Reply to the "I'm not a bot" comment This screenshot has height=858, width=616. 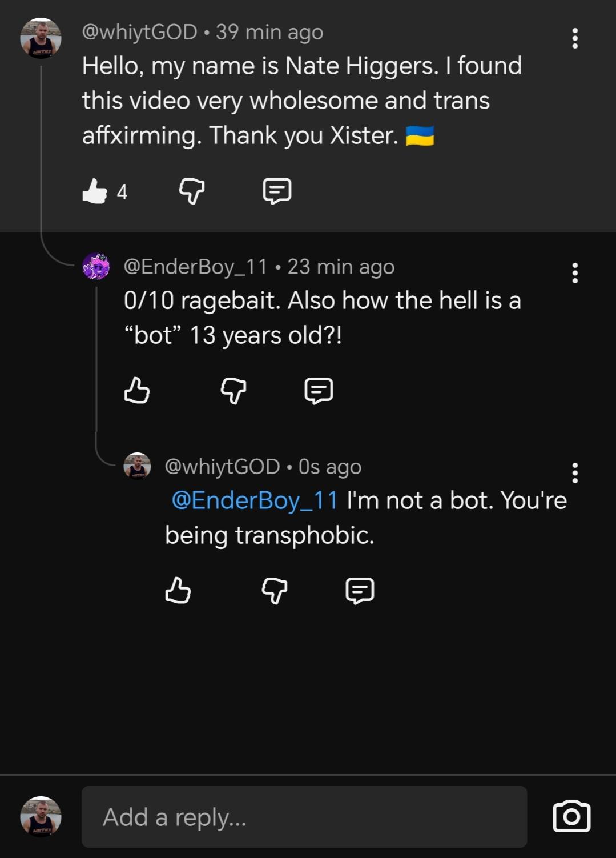(x=360, y=591)
